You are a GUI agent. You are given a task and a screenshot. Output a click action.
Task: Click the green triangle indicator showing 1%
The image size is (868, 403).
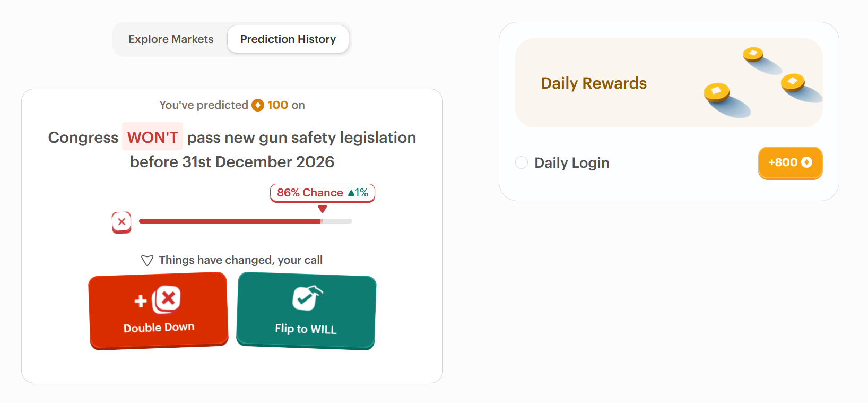pyautogui.click(x=352, y=193)
